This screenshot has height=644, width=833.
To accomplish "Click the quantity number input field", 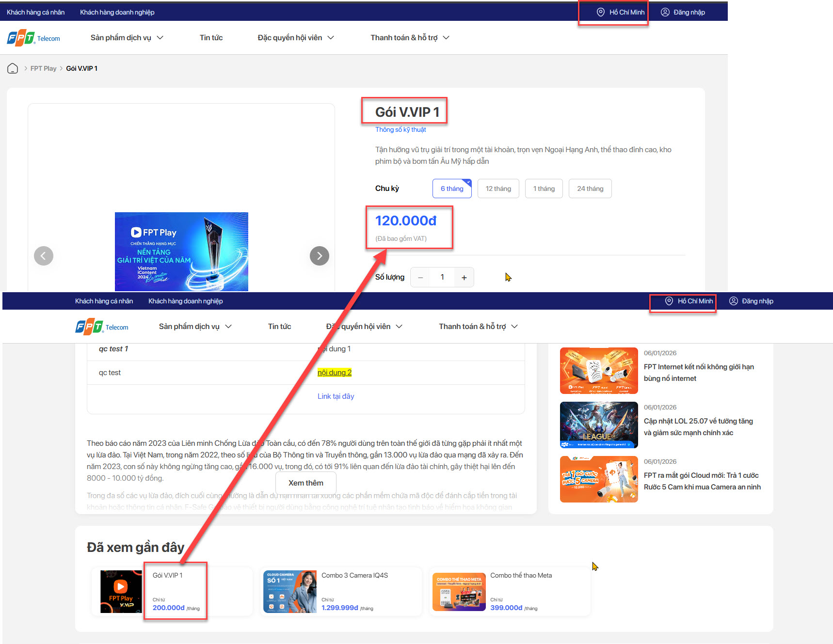I will (442, 278).
